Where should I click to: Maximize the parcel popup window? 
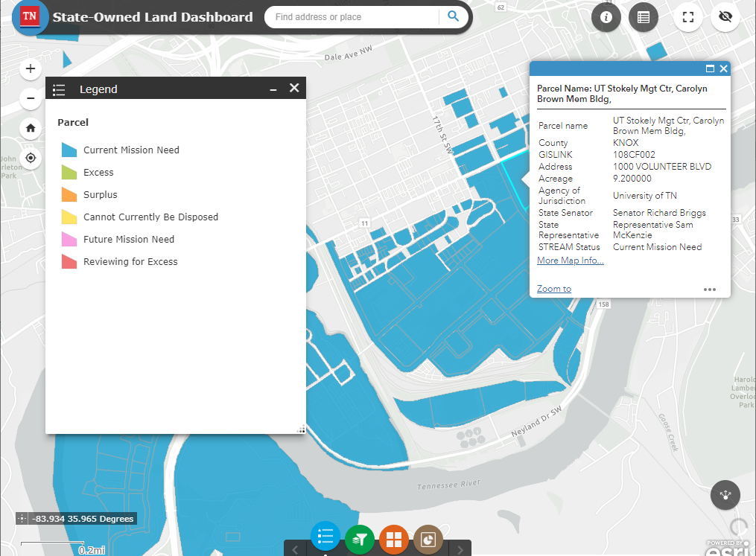pos(710,69)
